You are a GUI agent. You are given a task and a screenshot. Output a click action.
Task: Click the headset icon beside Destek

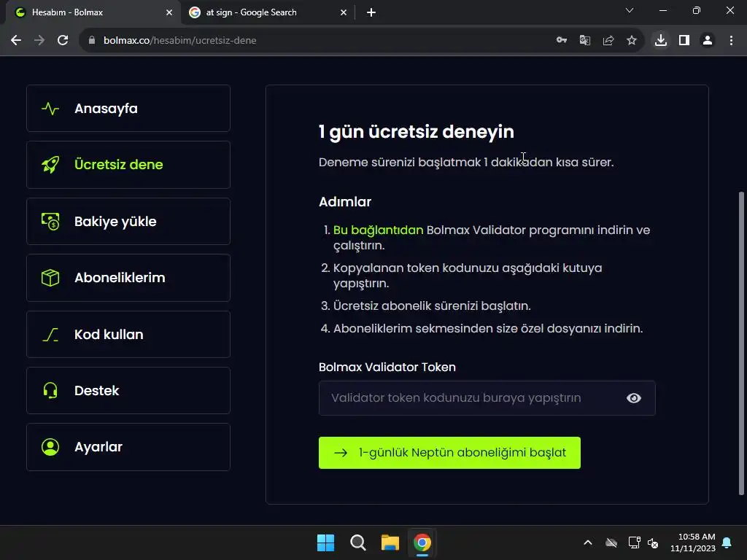[x=50, y=391]
